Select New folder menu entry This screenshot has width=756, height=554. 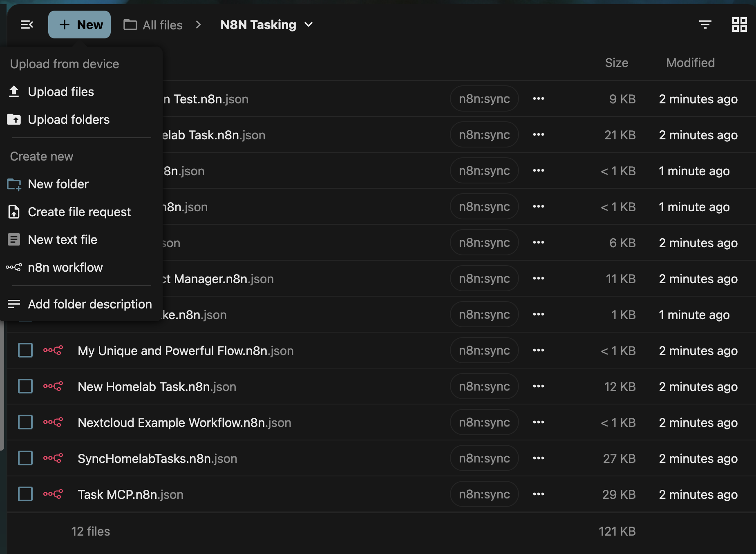[80, 184]
